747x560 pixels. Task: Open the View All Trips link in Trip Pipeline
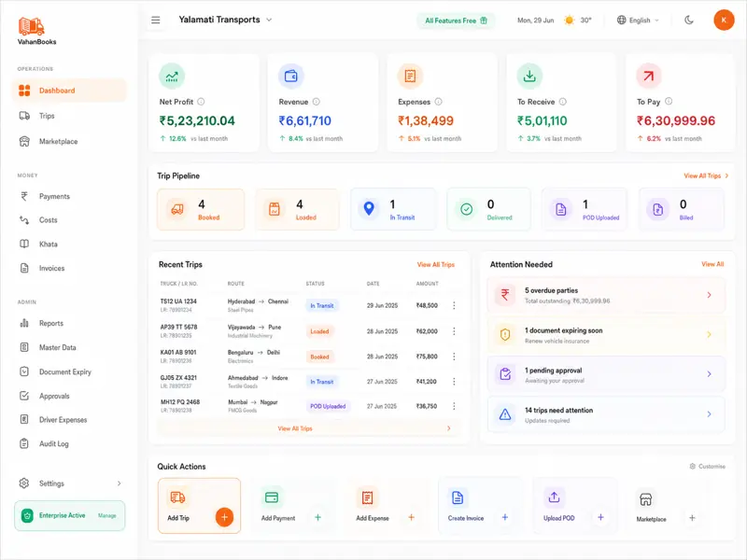706,175
